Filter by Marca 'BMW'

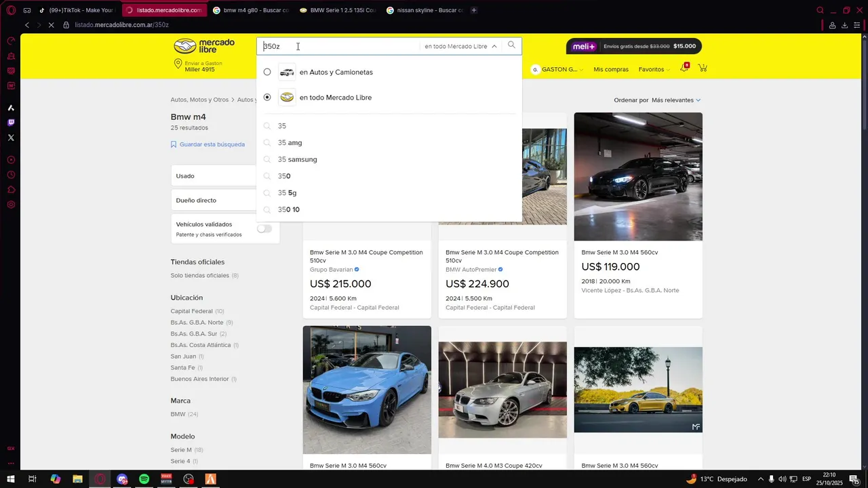coord(178,414)
